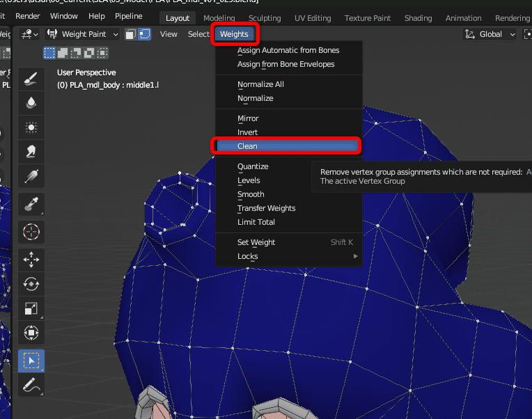Select the Move tool

pyautogui.click(x=31, y=260)
